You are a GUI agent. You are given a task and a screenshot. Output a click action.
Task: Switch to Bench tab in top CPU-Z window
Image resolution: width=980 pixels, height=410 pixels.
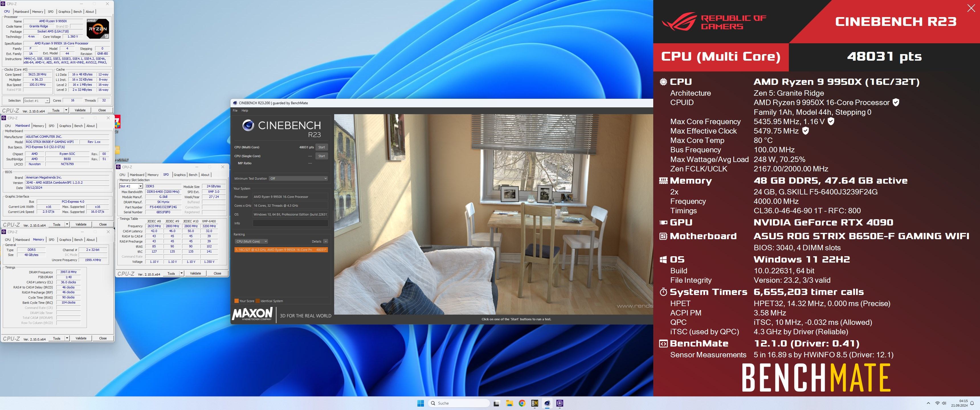coord(77,12)
